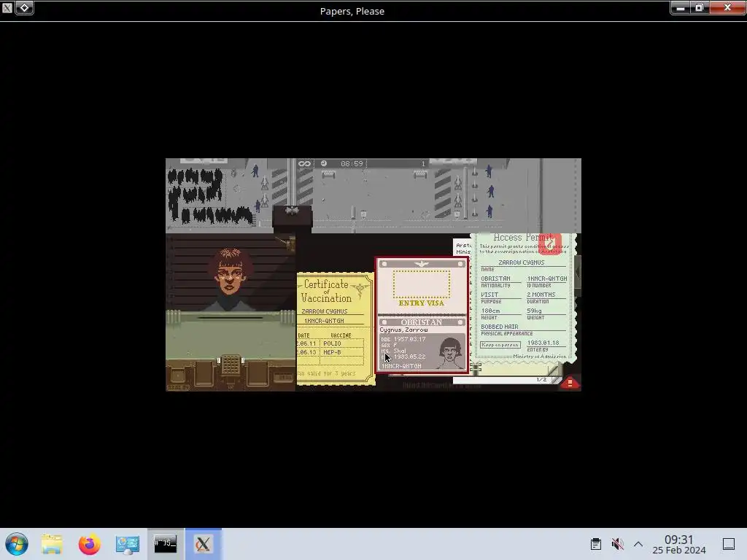Click the diamond sticky icon in the title bar
The width and height of the screenshot is (747, 560).
point(24,7)
